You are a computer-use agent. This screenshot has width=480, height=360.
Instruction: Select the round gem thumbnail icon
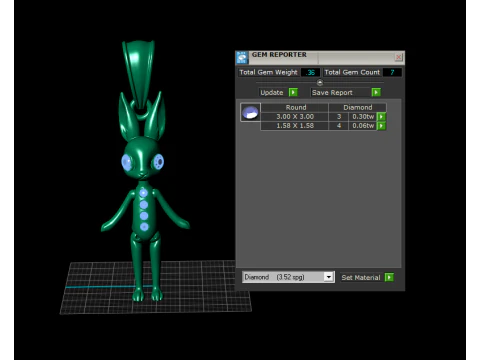tap(250, 112)
